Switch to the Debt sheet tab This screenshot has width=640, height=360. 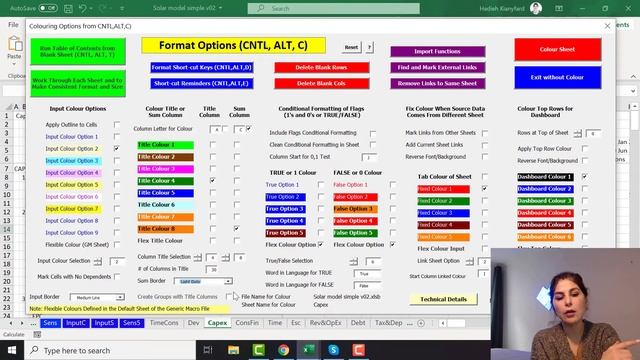(358, 323)
